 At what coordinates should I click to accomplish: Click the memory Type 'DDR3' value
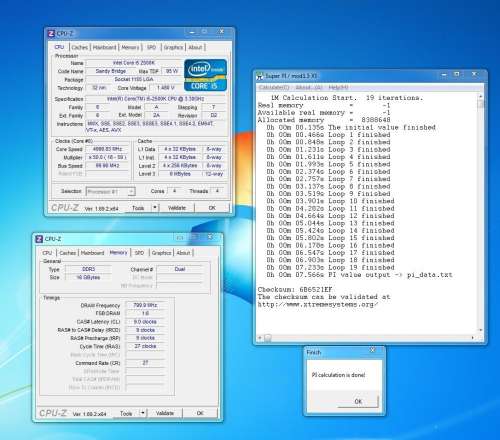[x=88, y=269]
